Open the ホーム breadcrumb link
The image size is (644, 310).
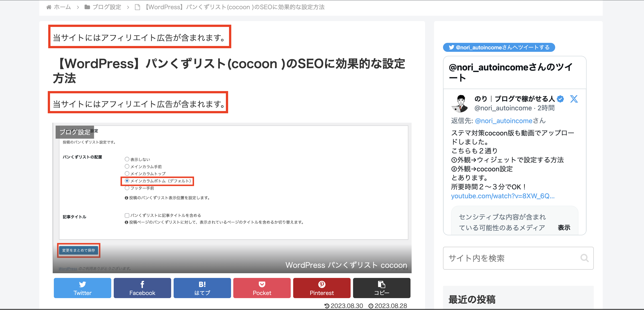(x=63, y=7)
